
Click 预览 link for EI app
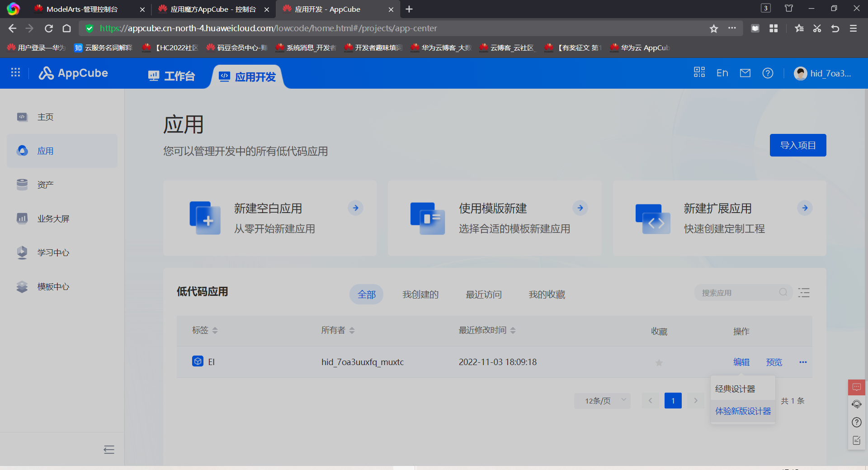[x=774, y=362]
